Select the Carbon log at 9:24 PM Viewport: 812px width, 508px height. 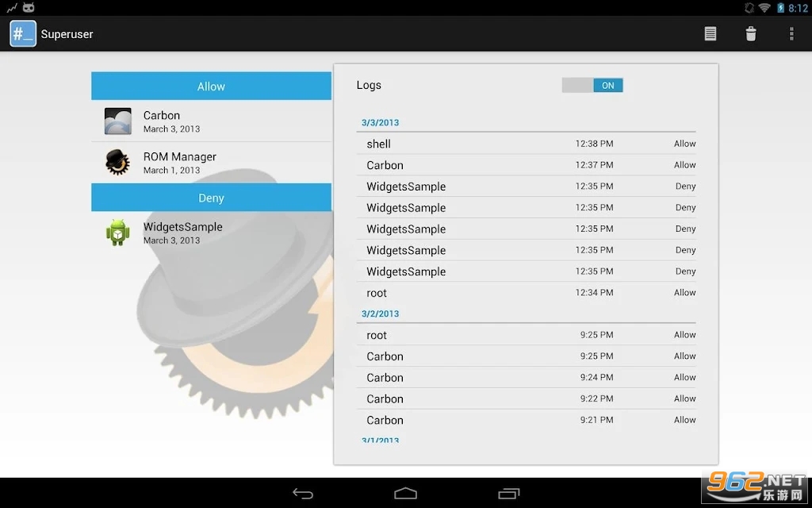click(x=527, y=377)
